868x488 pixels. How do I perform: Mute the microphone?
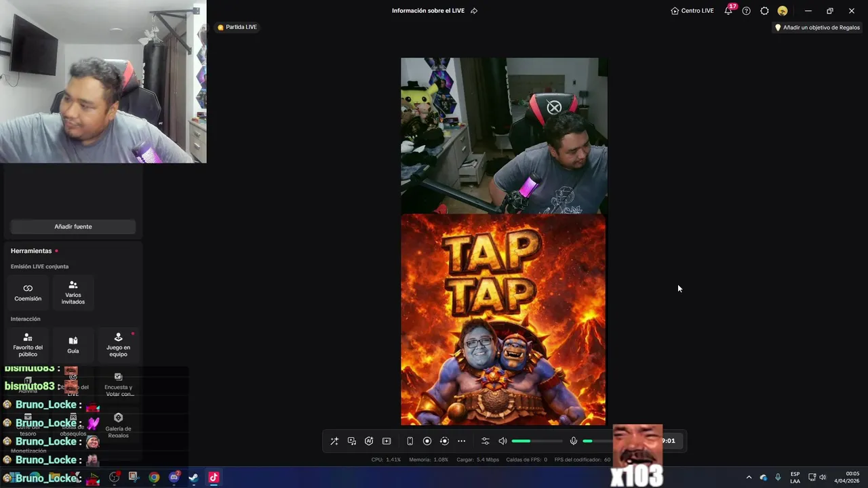coord(574,441)
